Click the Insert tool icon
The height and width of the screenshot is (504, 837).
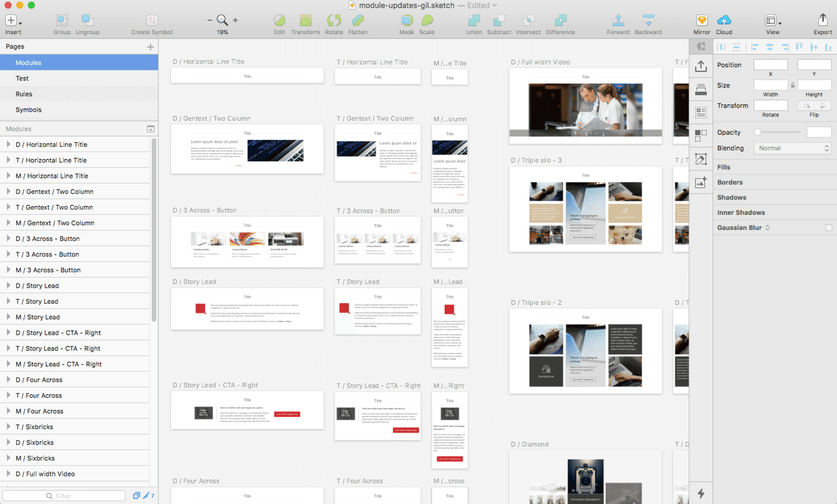click(x=12, y=20)
